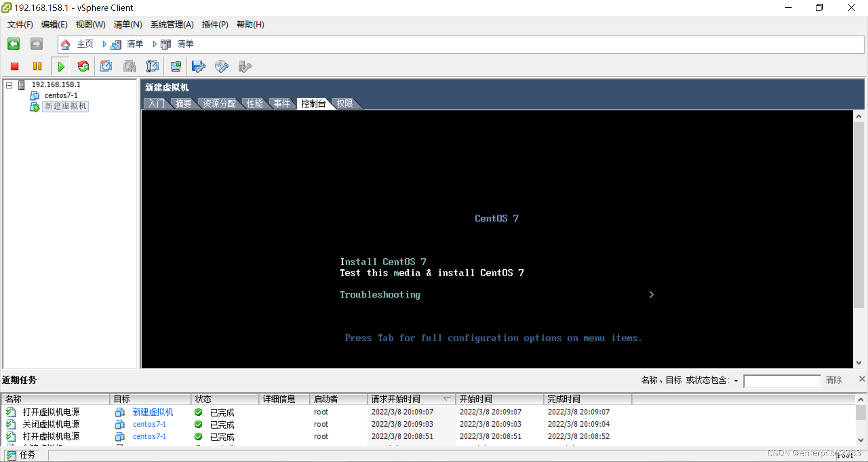Click console scrollbar down arrow
This screenshot has height=462, width=868.
pos(859,363)
